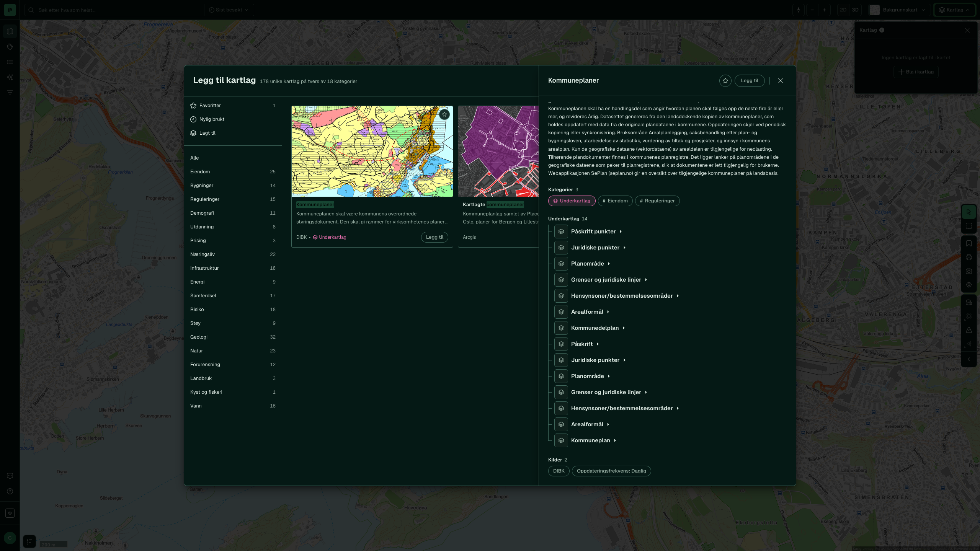Viewport: 980px width, 551px height.
Task: Select the Nylig brukt category
Action: point(233,119)
